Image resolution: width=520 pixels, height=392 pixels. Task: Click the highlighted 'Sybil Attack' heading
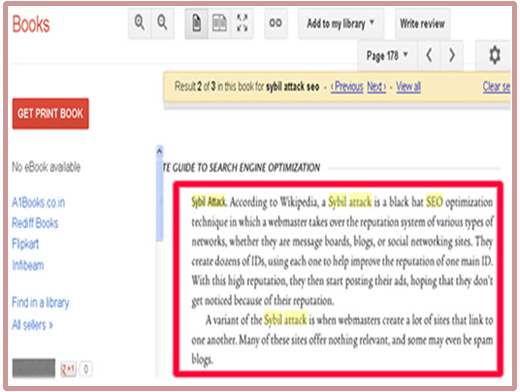[209, 202]
